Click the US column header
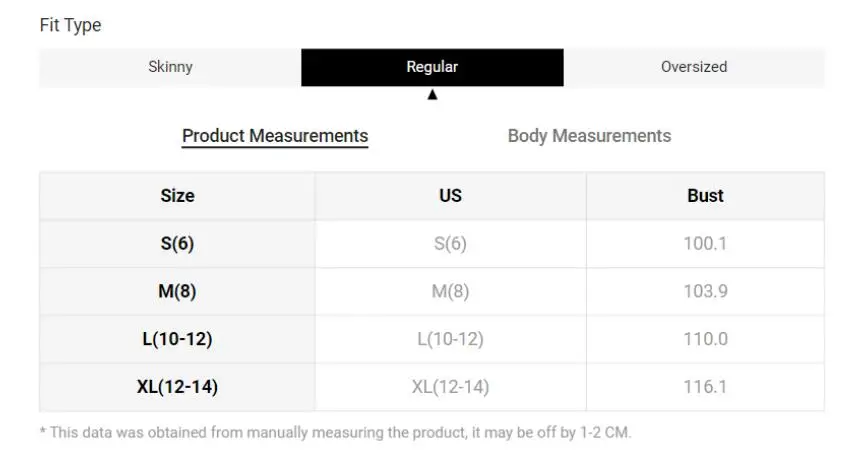This screenshot has height=459, width=862. click(x=450, y=196)
